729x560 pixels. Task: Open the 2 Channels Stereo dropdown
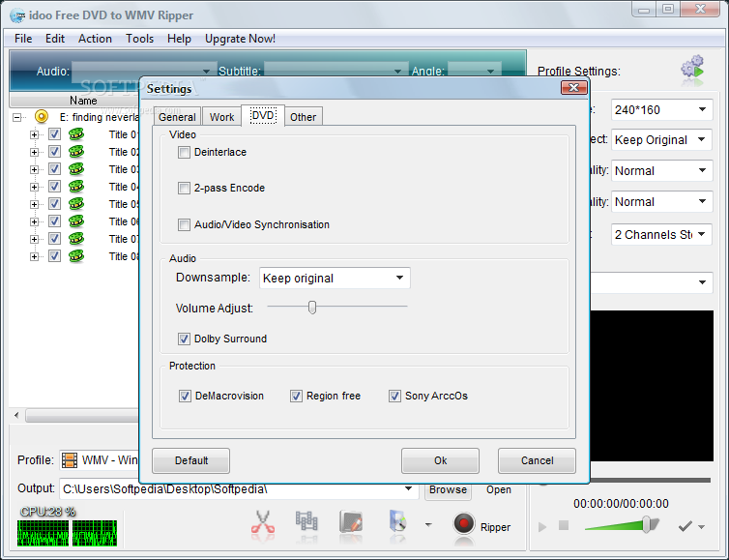tap(661, 234)
